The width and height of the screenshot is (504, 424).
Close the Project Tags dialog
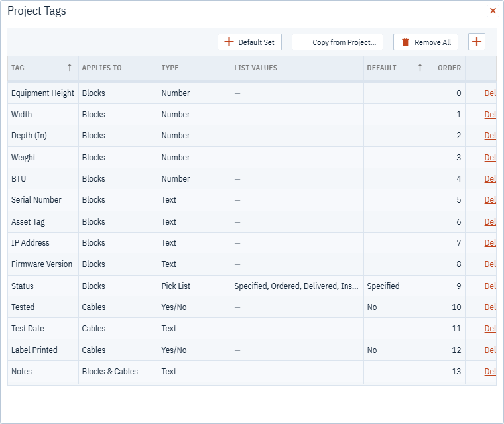493,11
